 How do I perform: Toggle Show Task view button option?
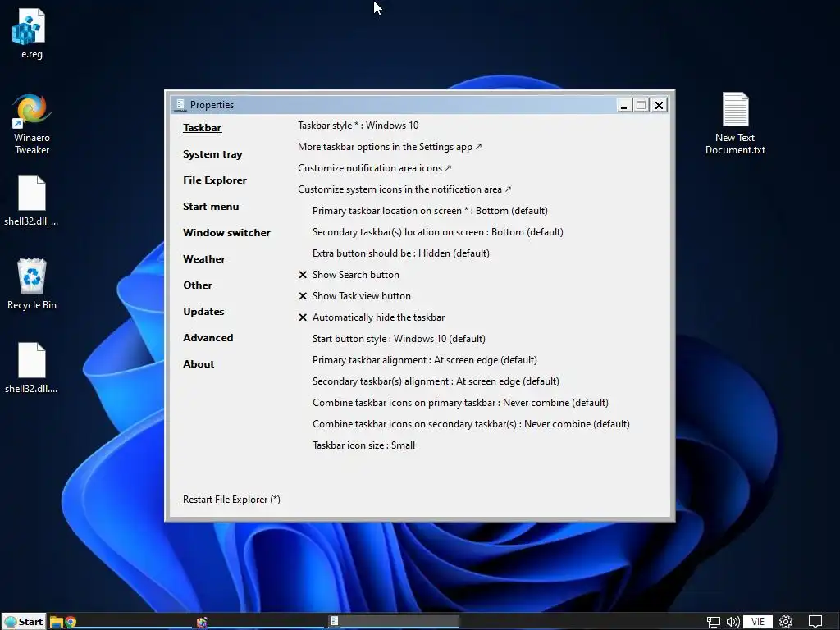354,296
